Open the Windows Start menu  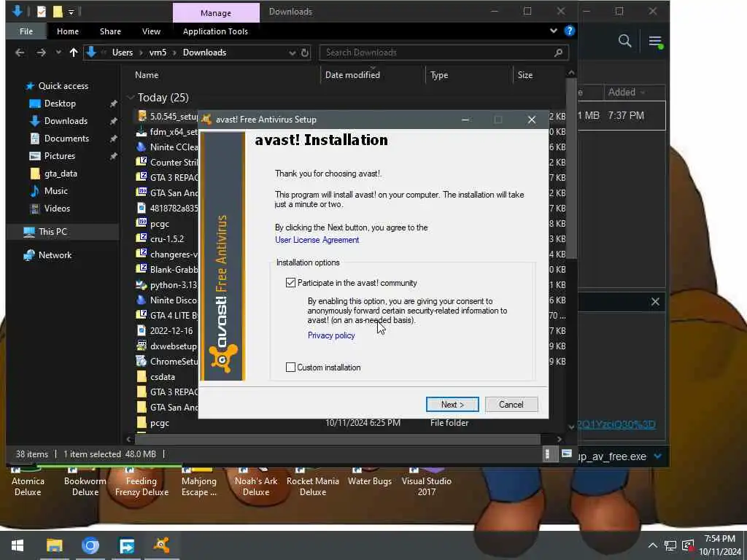pos(18,545)
